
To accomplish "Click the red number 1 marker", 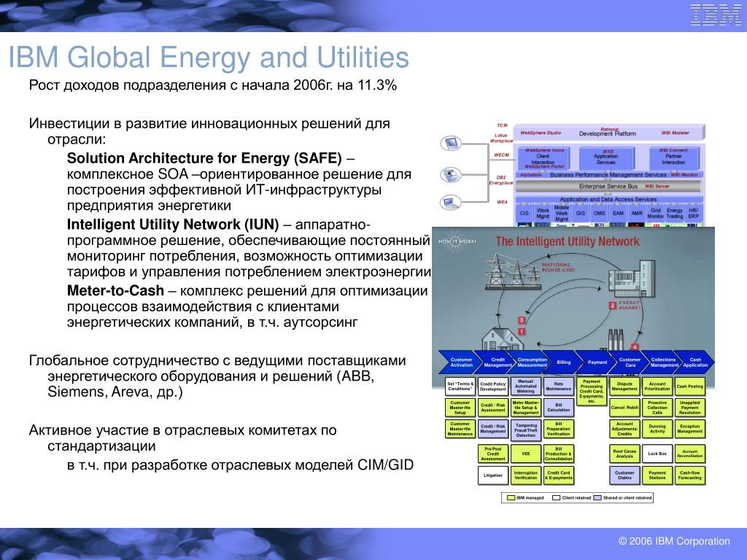I will click(x=522, y=331).
